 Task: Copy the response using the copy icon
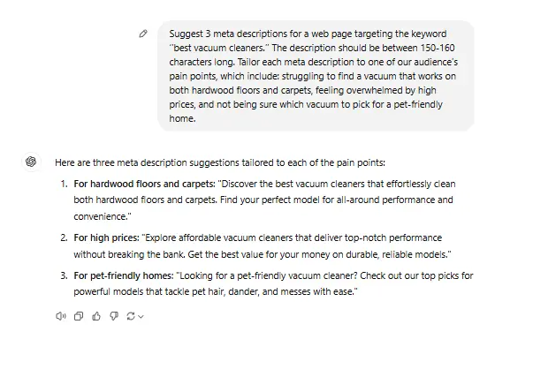tap(79, 316)
